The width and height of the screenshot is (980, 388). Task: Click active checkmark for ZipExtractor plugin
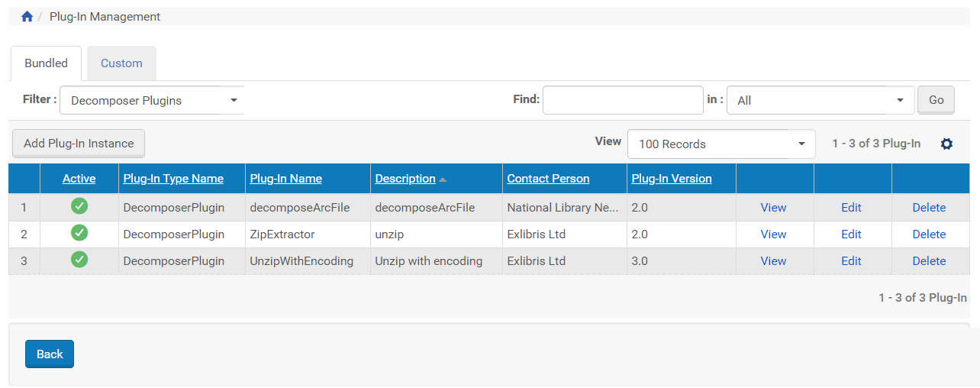(79, 233)
